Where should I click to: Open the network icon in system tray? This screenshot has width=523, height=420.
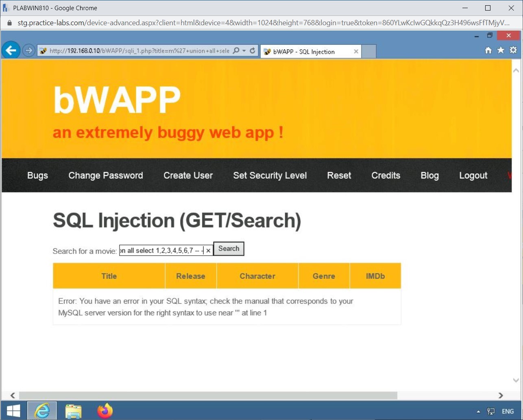click(490, 411)
